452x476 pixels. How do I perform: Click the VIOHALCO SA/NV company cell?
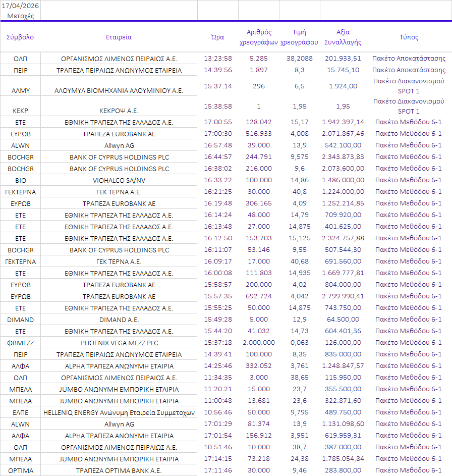[119, 180]
